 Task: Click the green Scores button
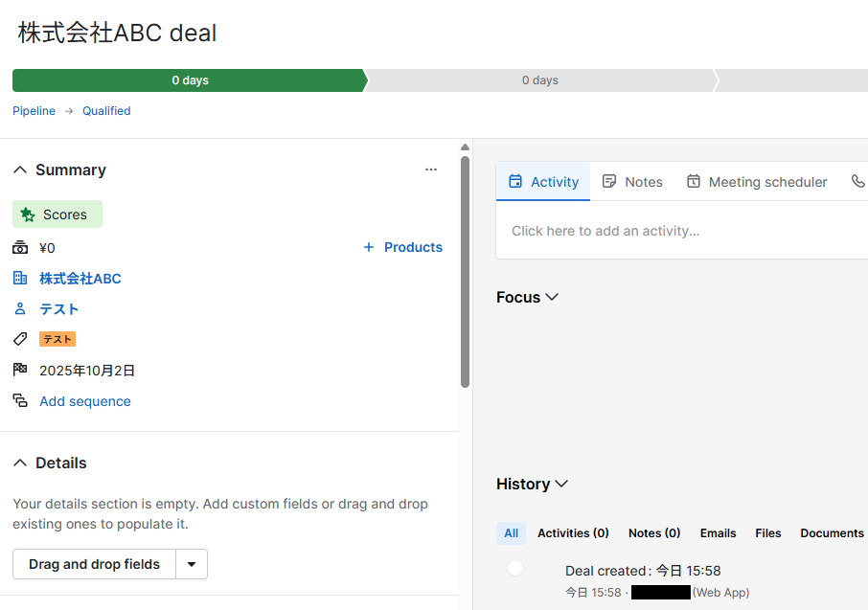click(57, 215)
